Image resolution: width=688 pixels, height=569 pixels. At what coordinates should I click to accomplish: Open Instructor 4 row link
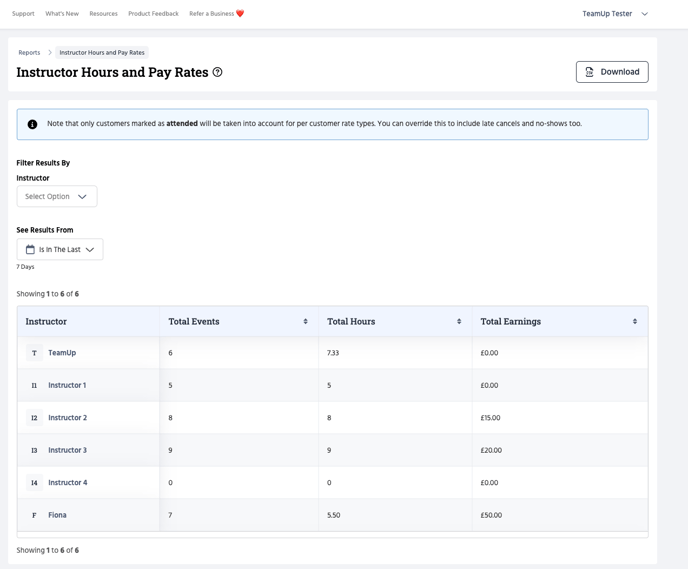(67, 483)
